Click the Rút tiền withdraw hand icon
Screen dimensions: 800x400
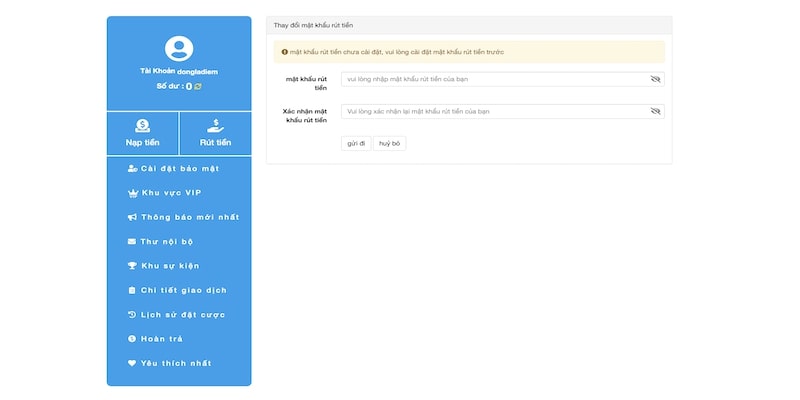[215, 126]
